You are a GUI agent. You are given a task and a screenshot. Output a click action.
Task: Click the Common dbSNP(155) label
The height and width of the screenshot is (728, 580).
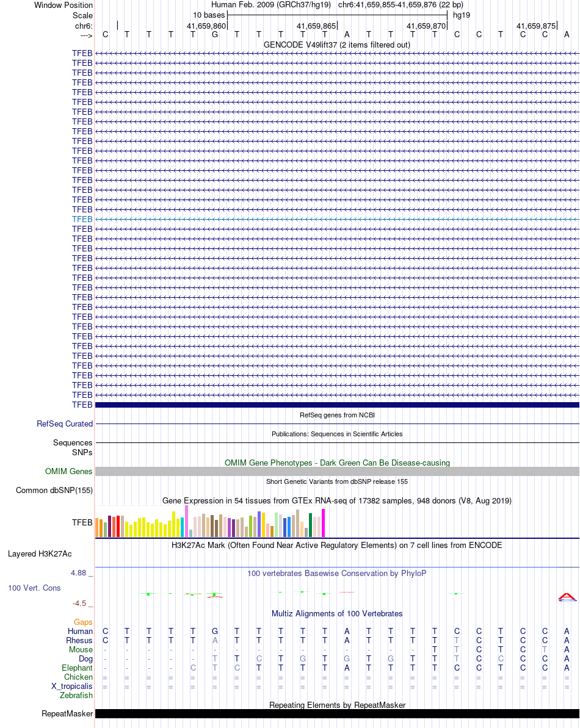[54, 490]
